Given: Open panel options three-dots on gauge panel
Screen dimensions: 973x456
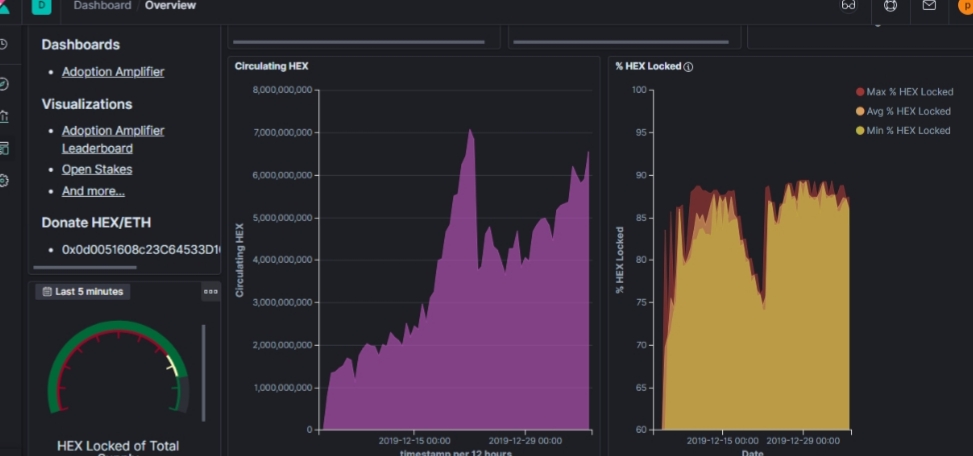Looking at the screenshot, I should click(211, 292).
